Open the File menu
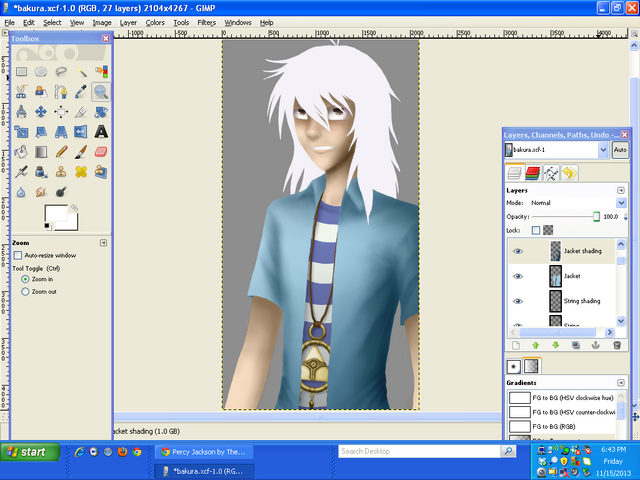640x480 pixels. (9, 23)
